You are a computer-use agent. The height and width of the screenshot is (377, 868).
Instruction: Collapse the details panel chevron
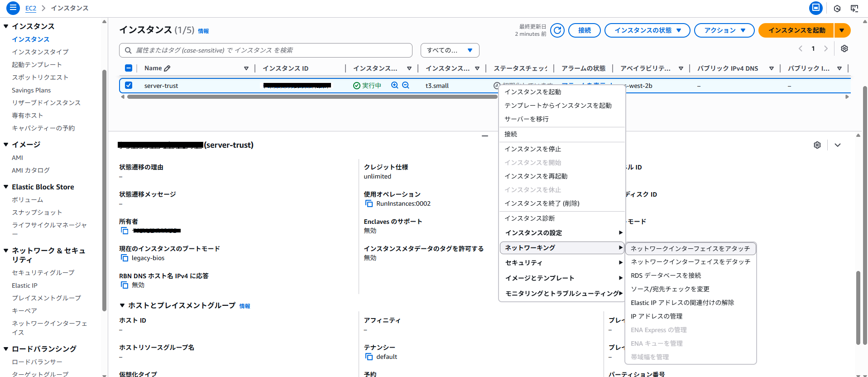click(838, 145)
